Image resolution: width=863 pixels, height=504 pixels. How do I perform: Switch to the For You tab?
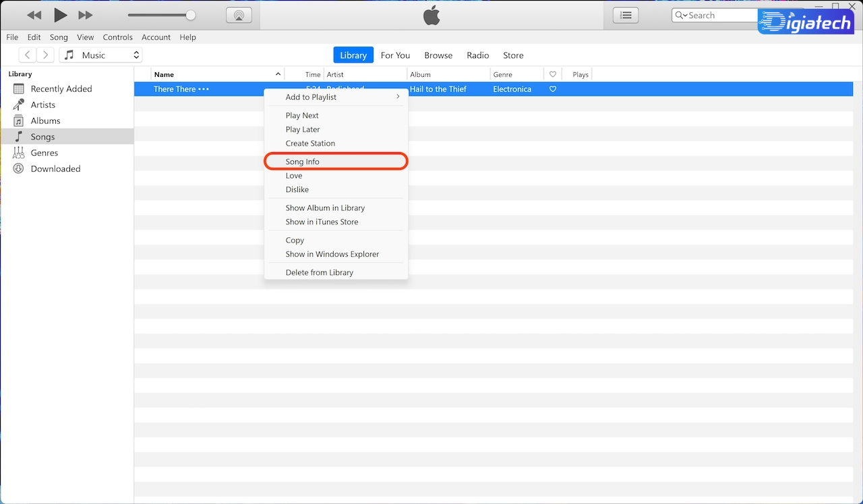pyautogui.click(x=395, y=55)
